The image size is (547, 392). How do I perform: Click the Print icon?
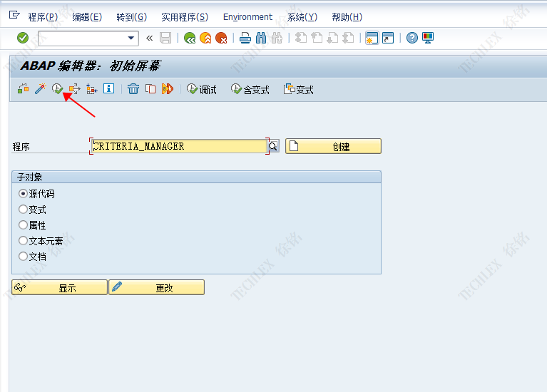[245, 38]
